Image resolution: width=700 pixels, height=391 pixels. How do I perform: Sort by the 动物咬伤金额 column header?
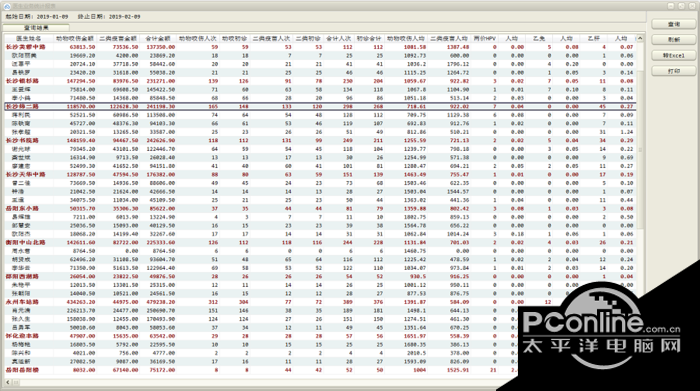coord(75,38)
